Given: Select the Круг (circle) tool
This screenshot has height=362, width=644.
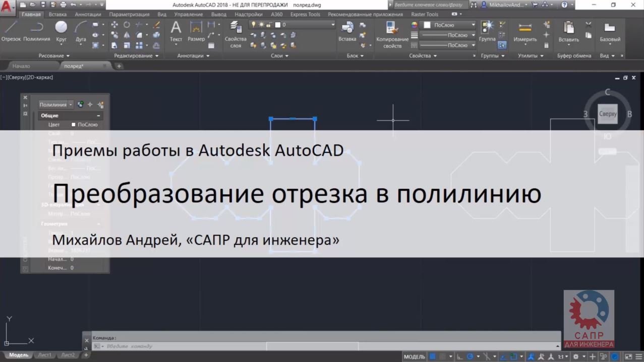Looking at the screenshot, I should pyautogui.click(x=61, y=31).
